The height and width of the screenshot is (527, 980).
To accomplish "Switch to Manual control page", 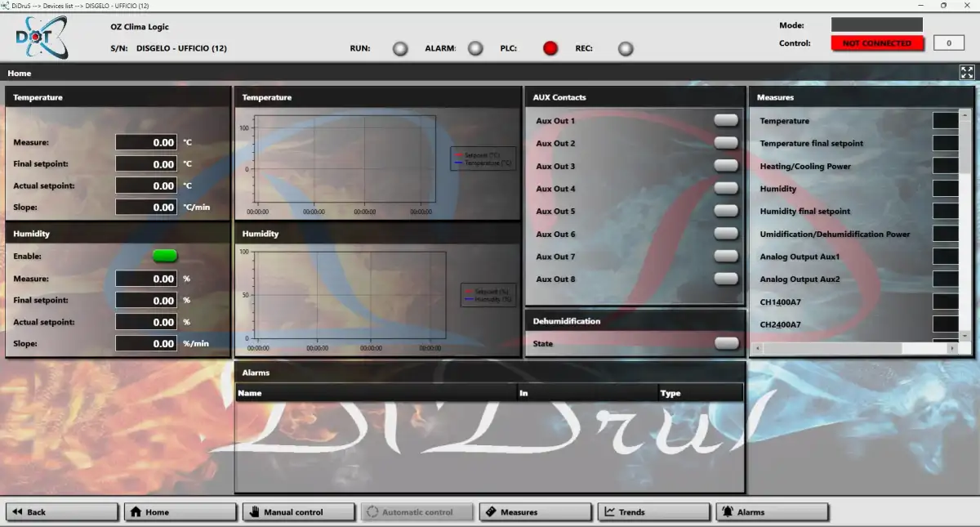I will pos(298,512).
